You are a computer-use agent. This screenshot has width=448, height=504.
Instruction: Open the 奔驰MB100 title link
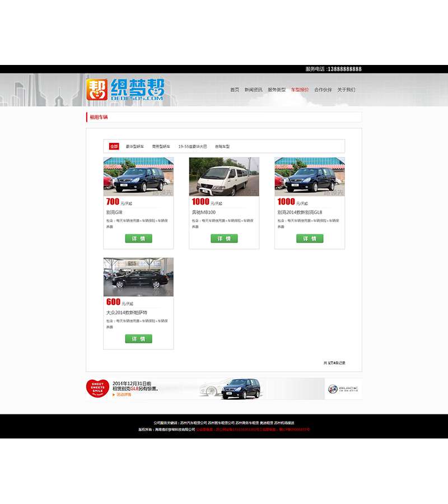(x=204, y=212)
